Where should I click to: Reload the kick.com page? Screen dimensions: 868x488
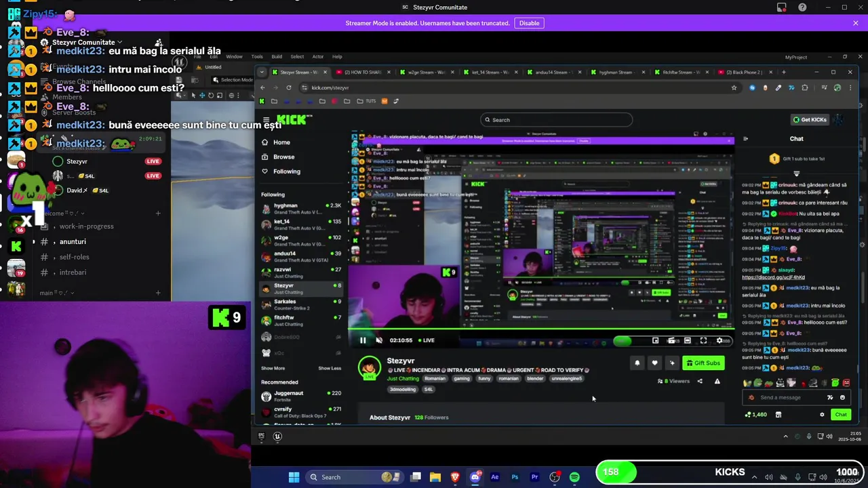pos(289,87)
